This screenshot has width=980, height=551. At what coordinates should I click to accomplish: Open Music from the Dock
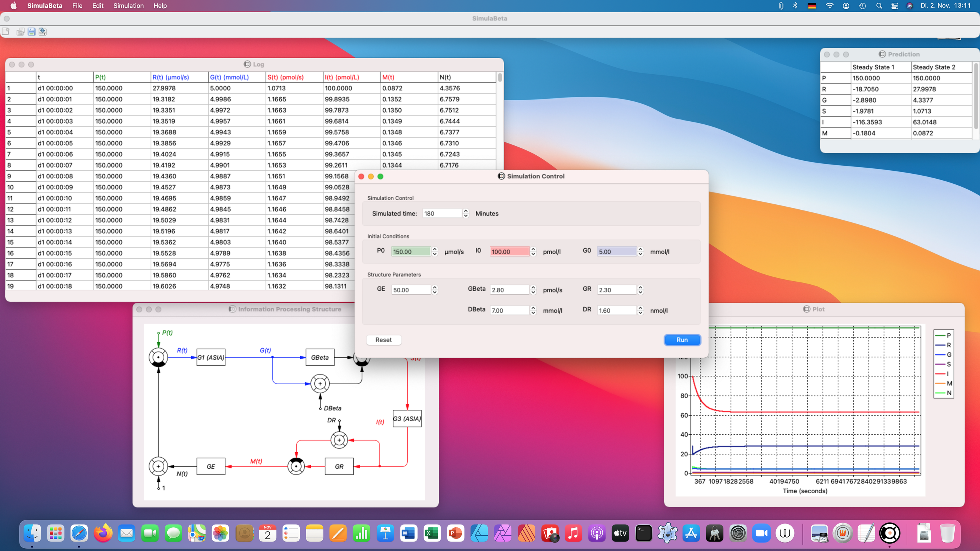pyautogui.click(x=573, y=533)
